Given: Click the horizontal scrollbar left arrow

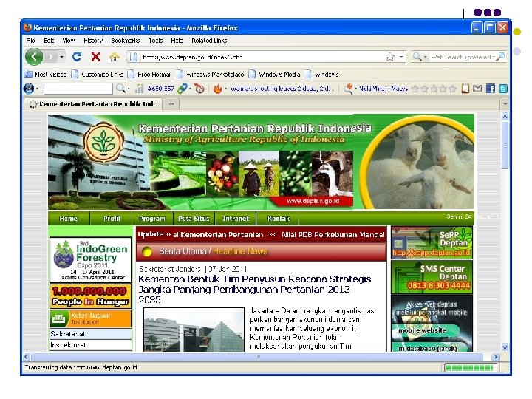Looking at the screenshot, I should (x=27, y=357).
